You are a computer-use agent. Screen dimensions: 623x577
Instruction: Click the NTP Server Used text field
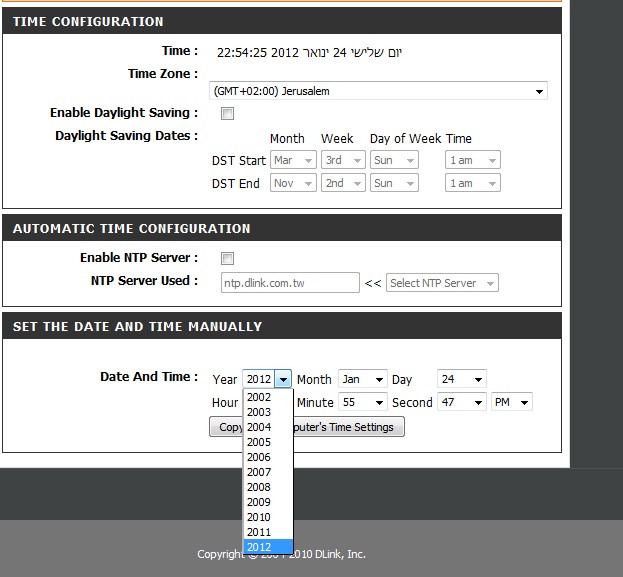coord(288,283)
